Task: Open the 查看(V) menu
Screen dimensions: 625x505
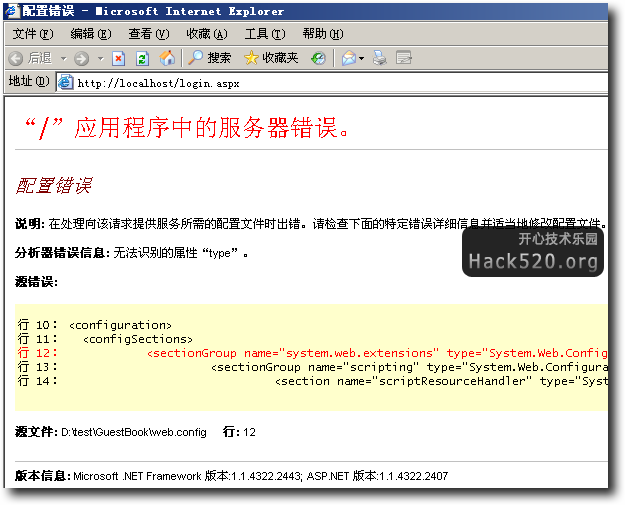Action: click(149, 34)
